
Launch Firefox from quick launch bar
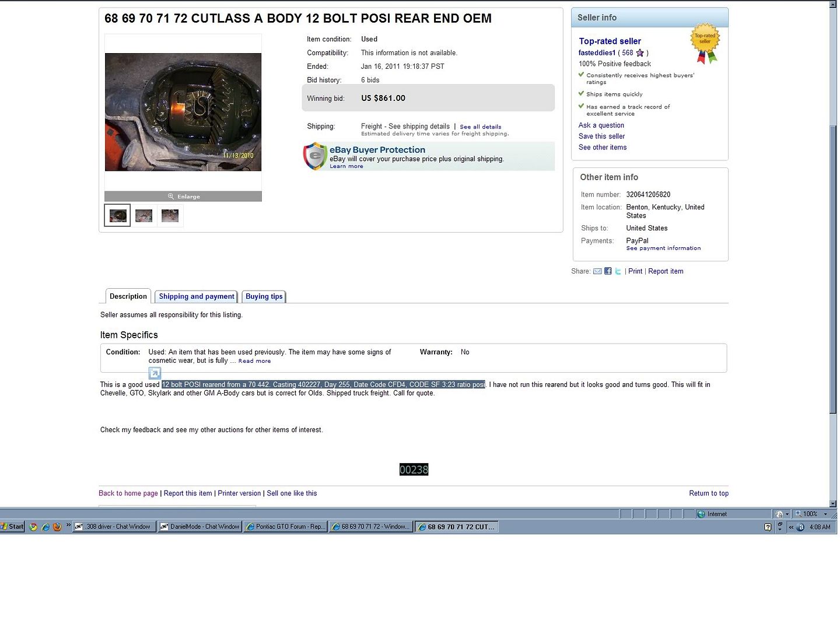pos(57,527)
